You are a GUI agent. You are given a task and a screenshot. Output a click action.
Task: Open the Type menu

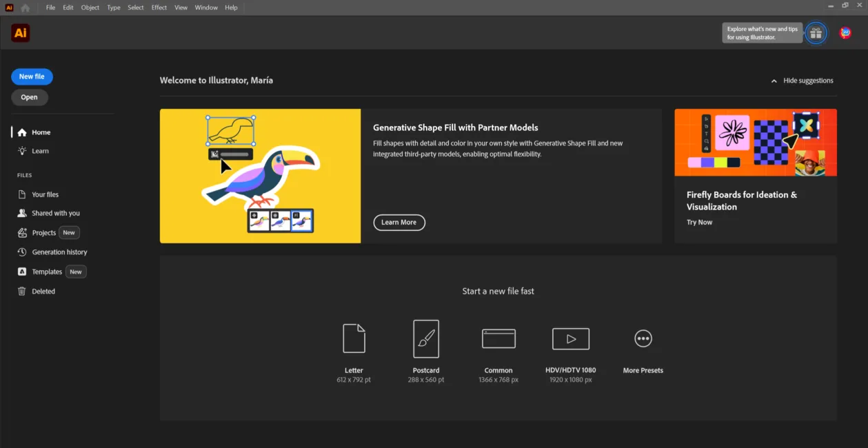(114, 8)
